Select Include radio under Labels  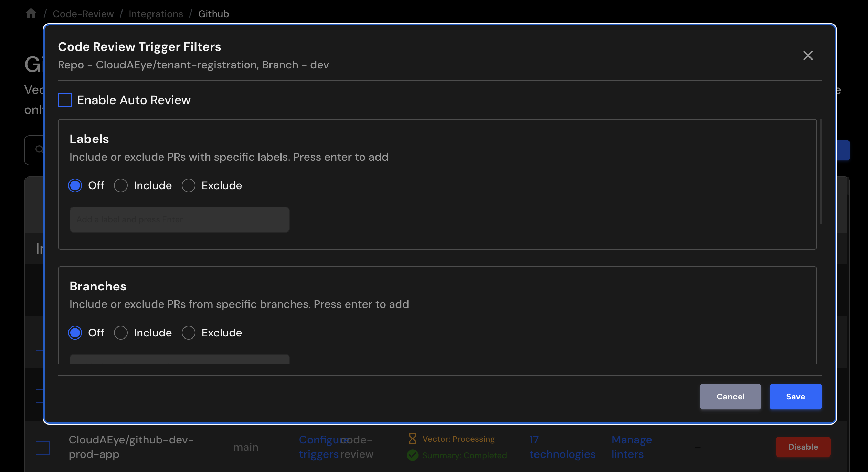click(120, 185)
